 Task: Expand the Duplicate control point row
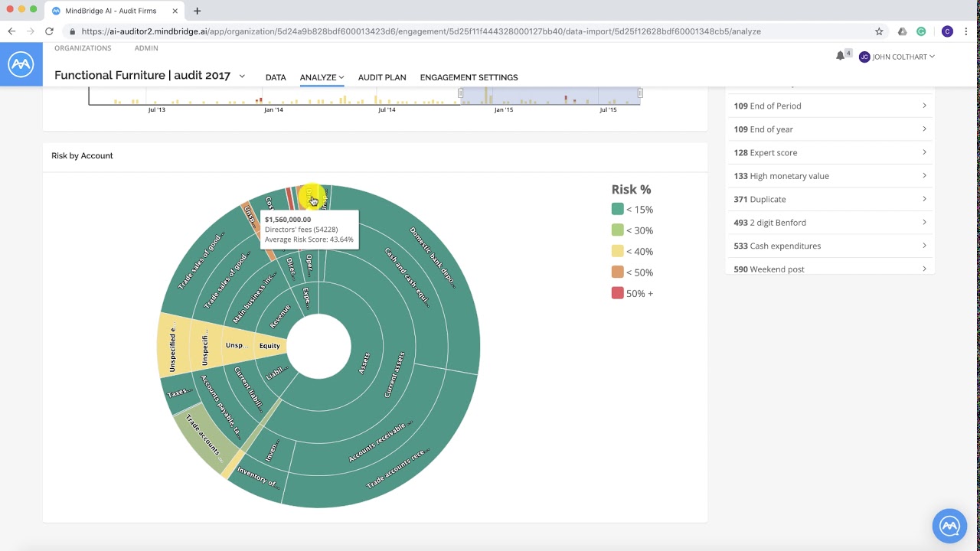(x=830, y=199)
